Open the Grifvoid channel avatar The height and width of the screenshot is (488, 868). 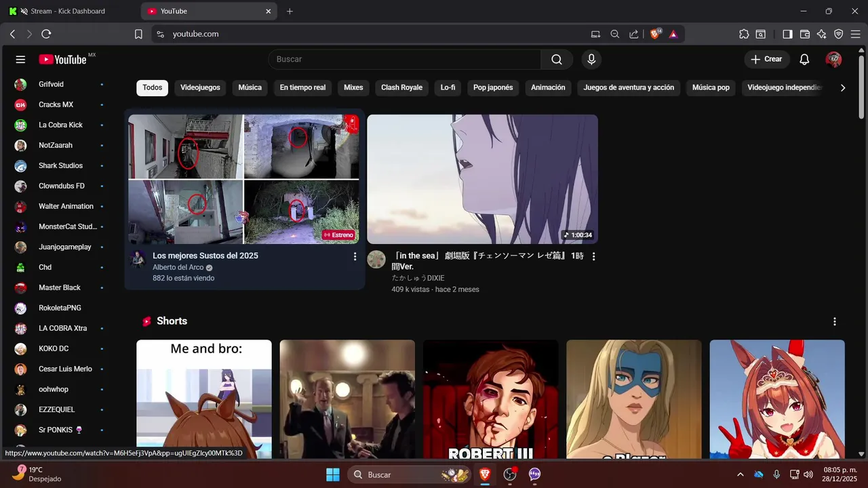(21, 85)
